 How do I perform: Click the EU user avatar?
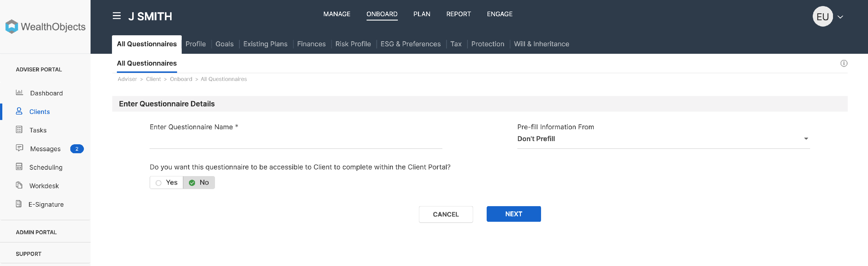[x=823, y=16]
